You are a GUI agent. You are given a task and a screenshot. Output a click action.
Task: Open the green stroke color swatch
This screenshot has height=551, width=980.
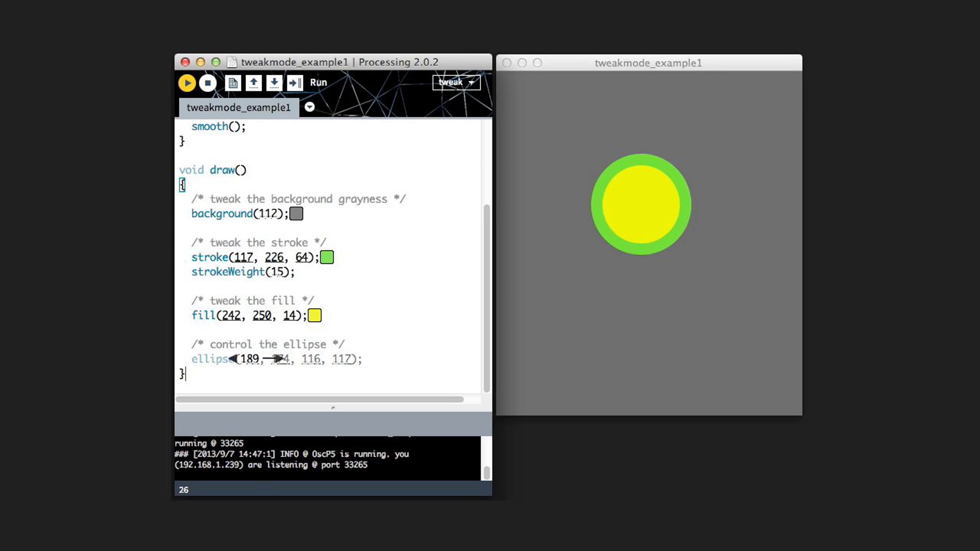[x=327, y=257]
